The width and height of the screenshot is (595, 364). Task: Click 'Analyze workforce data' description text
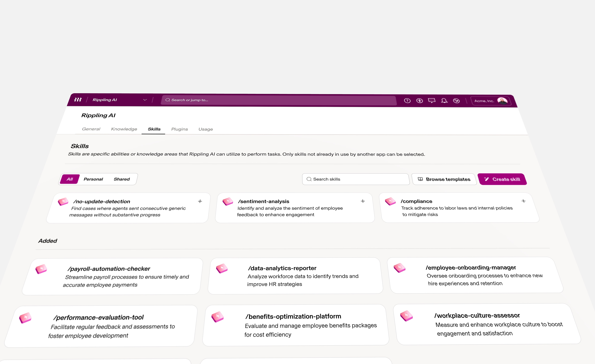click(303, 280)
